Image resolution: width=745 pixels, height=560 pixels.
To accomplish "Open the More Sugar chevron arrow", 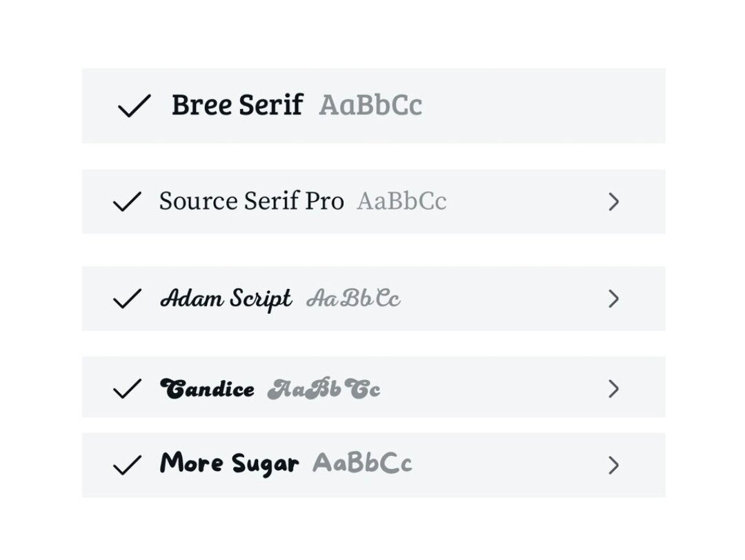I will [x=613, y=466].
